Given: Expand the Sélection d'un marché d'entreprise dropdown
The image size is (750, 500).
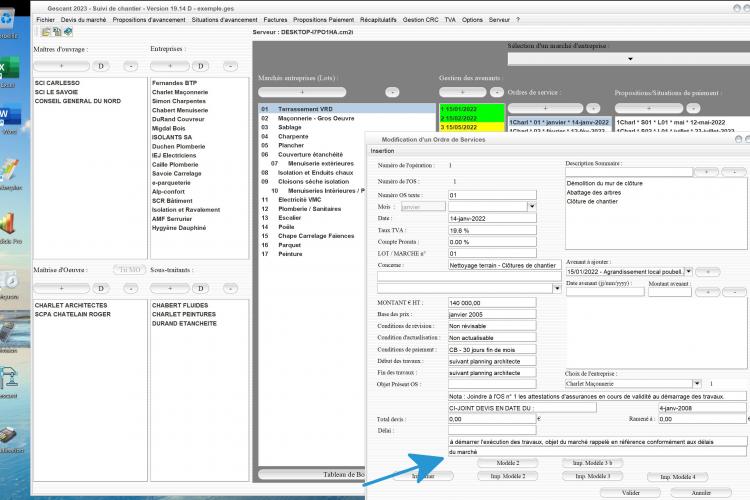Looking at the screenshot, I should coord(630,59).
